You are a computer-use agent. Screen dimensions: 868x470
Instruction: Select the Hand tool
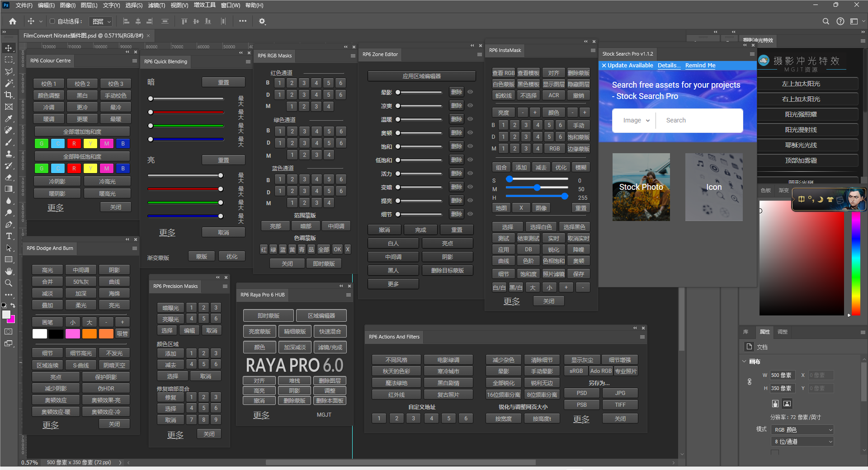tap(9, 271)
